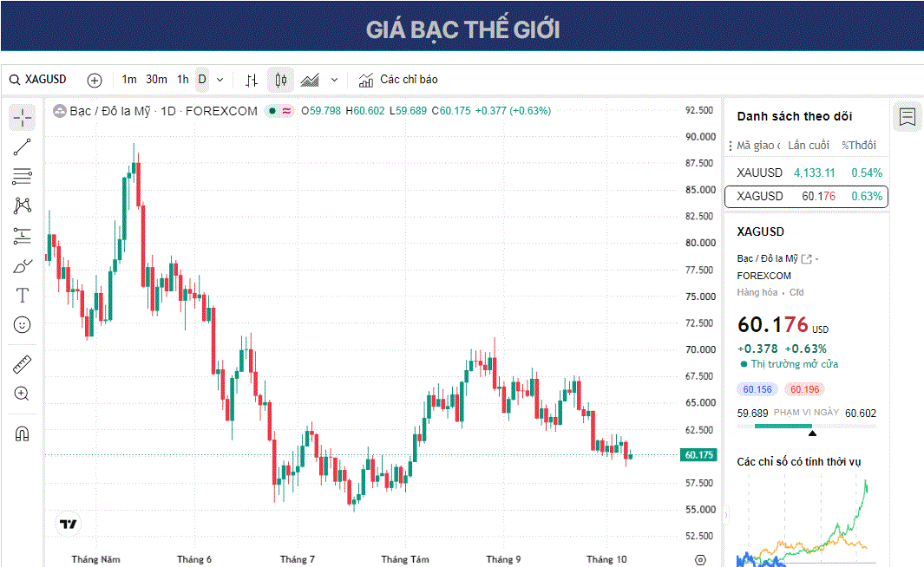The width and height of the screenshot is (924, 567).
Task: Select the candlestick chart style icon
Action: coord(281,80)
